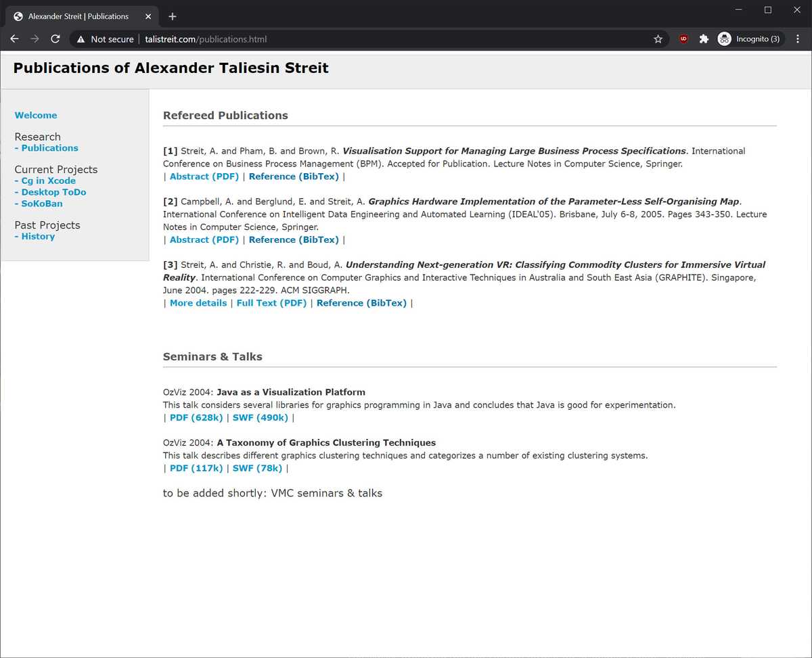Reload the publications page

pyautogui.click(x=55, y=39)
